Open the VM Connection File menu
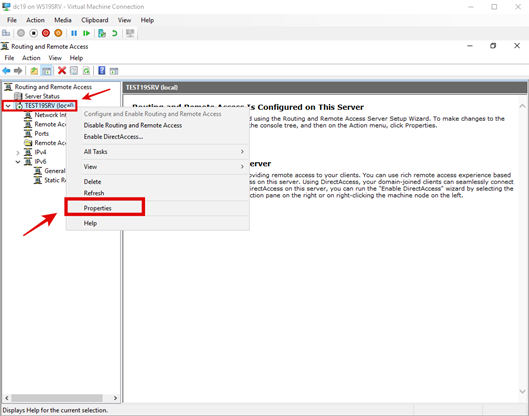The height and width of the screenshot is (416, 529). pyautogui.click(x=12, y=20)
